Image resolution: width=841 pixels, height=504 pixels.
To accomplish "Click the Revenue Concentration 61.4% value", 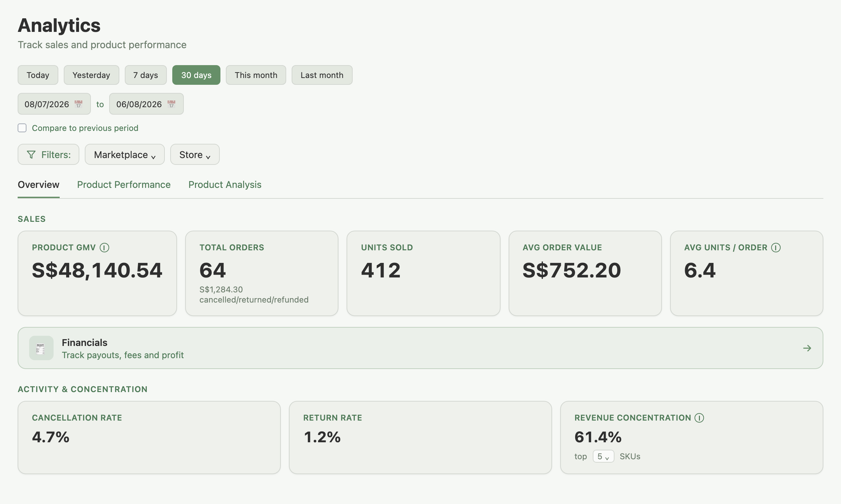I will (598, 437).
